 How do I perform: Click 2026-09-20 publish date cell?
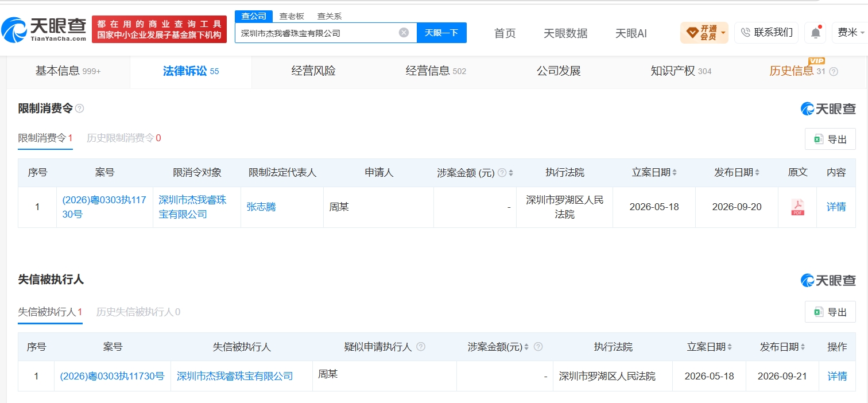(x=737, y=207)
